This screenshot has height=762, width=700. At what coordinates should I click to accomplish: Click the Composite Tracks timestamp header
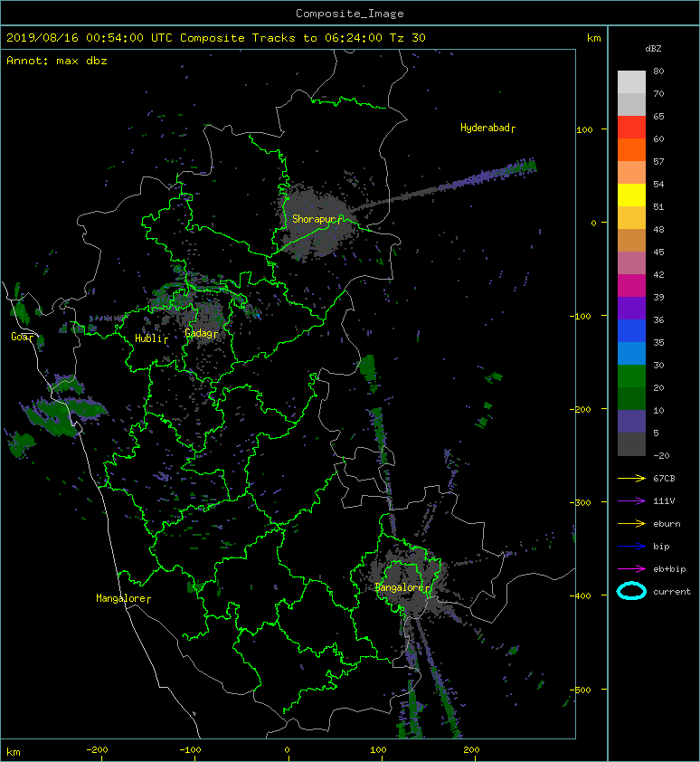point(216,38)
